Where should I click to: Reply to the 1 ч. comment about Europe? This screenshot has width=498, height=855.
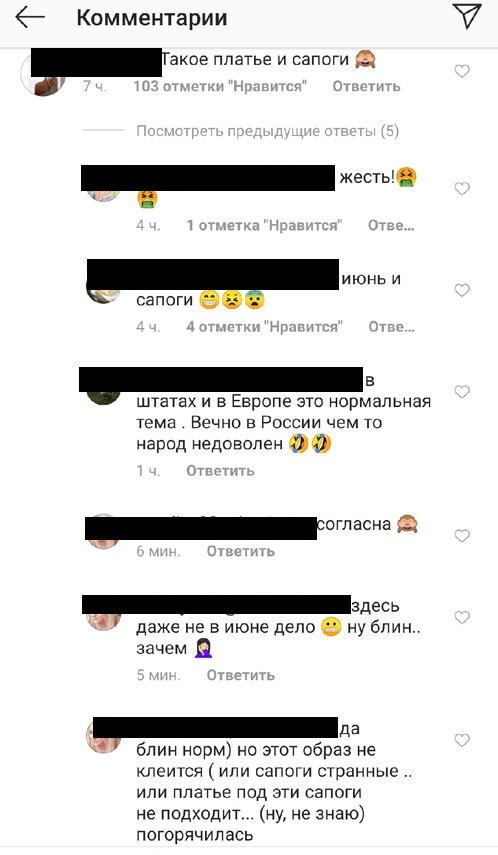point(220,471)
